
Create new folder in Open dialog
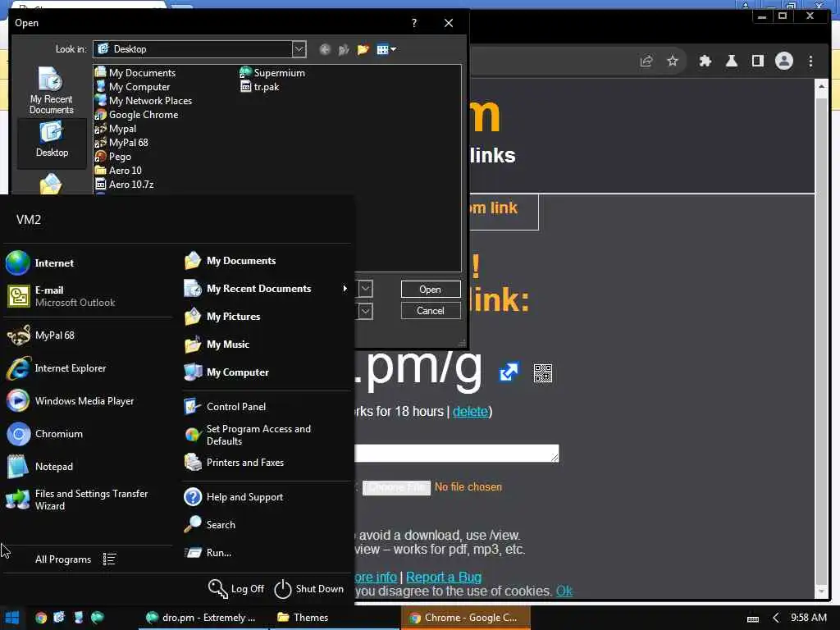point(363,50)
